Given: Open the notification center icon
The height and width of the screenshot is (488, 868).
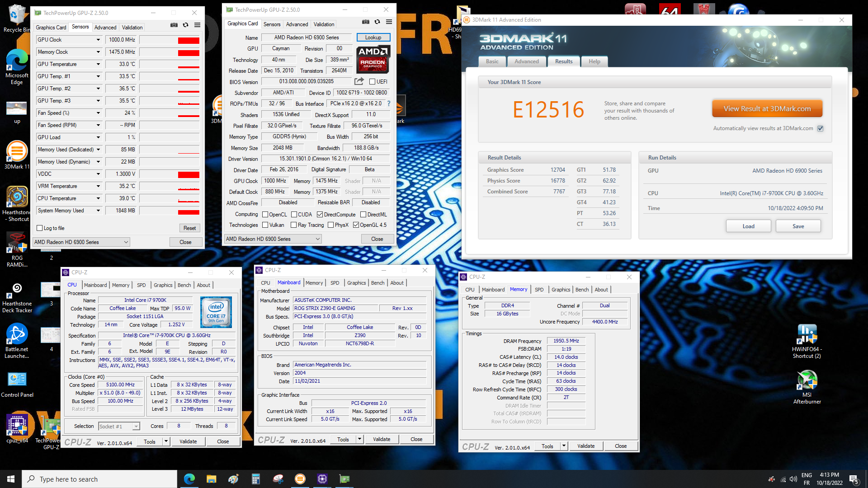Looking at the screenshot, I should pyautogui.click(x=854, y=479).
